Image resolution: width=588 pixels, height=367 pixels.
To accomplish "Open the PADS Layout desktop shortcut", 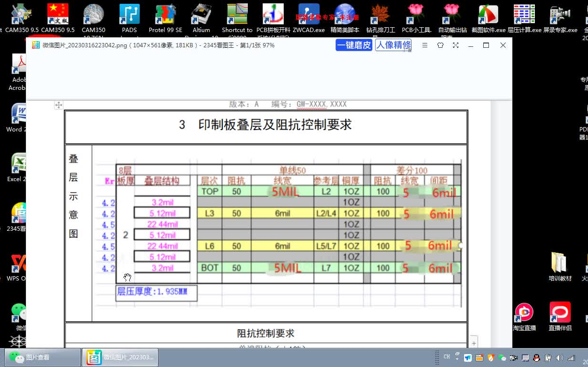I will point(129,13).
